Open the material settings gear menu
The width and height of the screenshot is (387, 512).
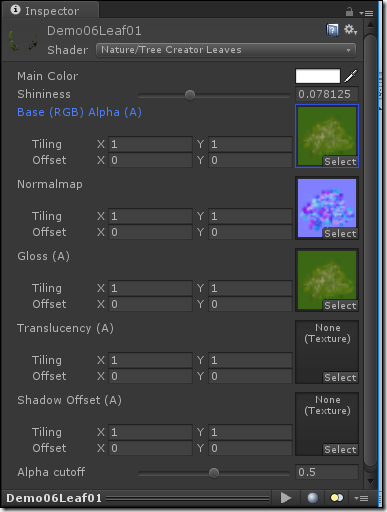(x=350, y=30)
